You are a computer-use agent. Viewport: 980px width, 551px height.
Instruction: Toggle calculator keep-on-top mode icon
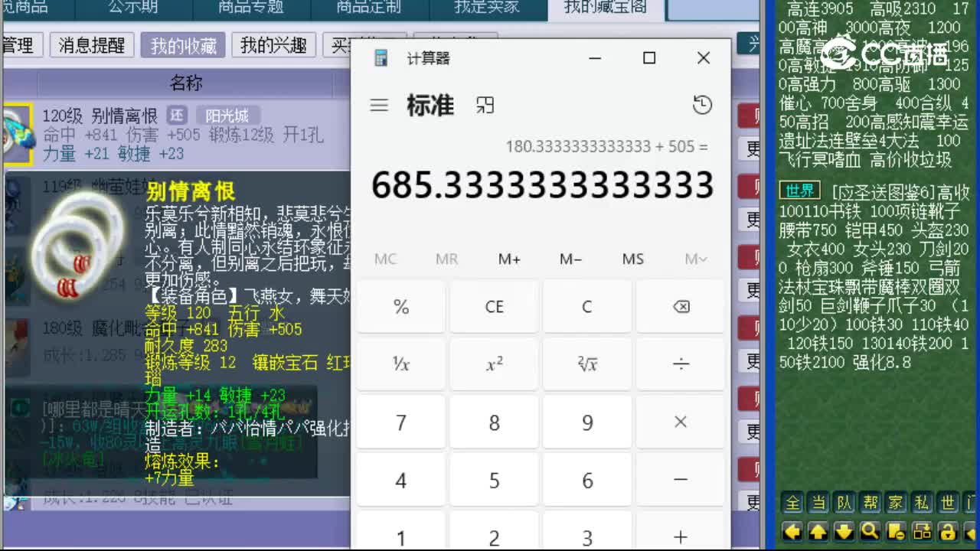[x=485, y=106]
